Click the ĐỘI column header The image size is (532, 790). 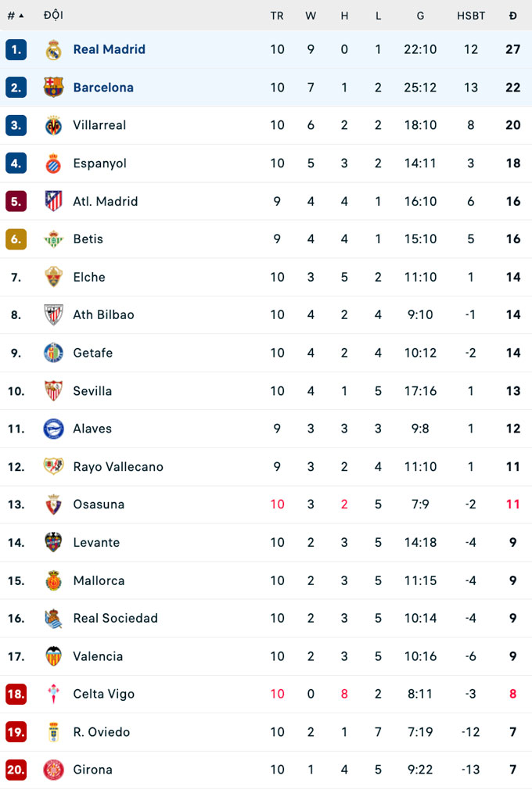pos(53,16)
